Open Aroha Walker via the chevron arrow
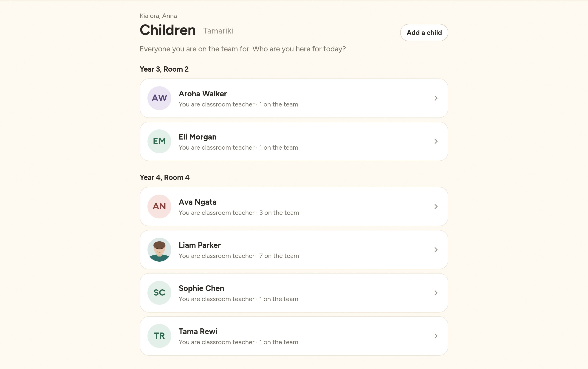 [x=436, y=98]
